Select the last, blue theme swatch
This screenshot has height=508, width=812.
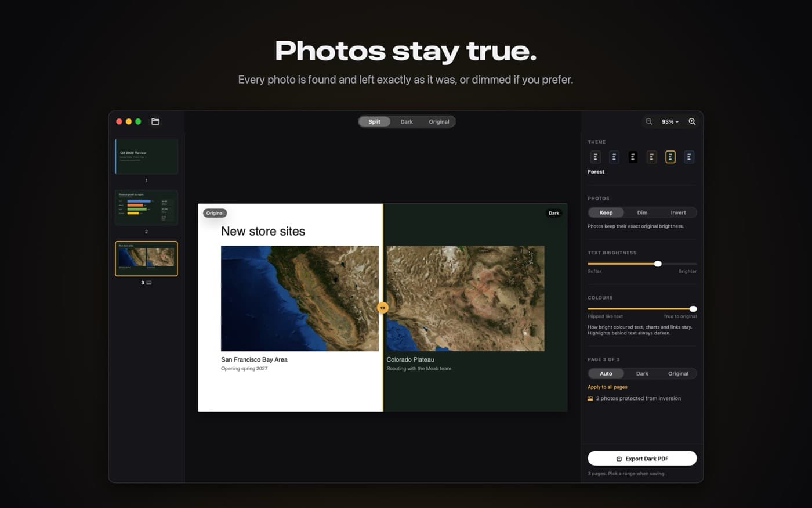(x=688, y=157)
